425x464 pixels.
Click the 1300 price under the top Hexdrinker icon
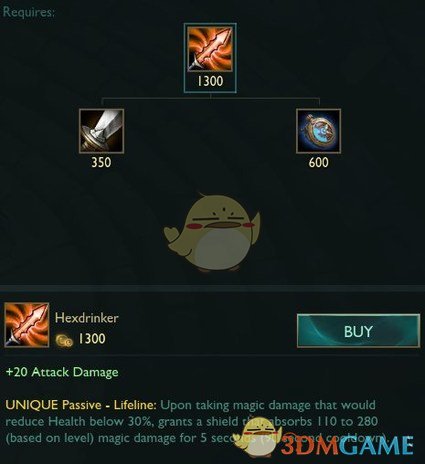(x=210, y=81)
